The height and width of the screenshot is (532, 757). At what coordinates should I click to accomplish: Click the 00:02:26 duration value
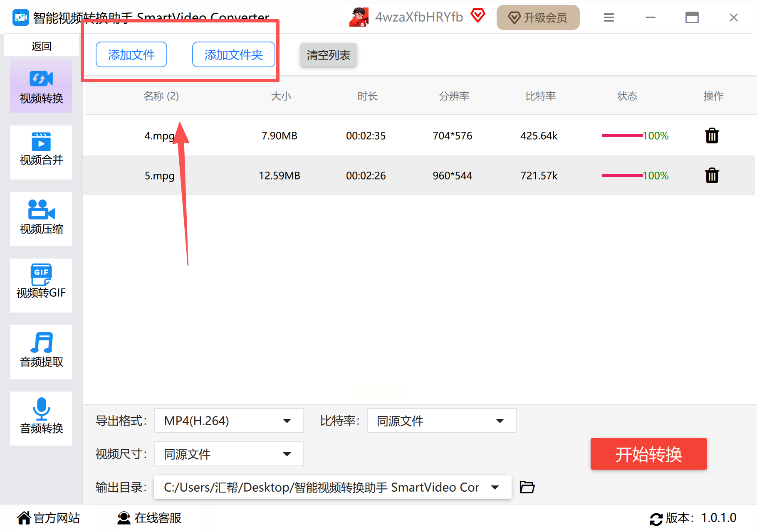[x=366, y=176]
